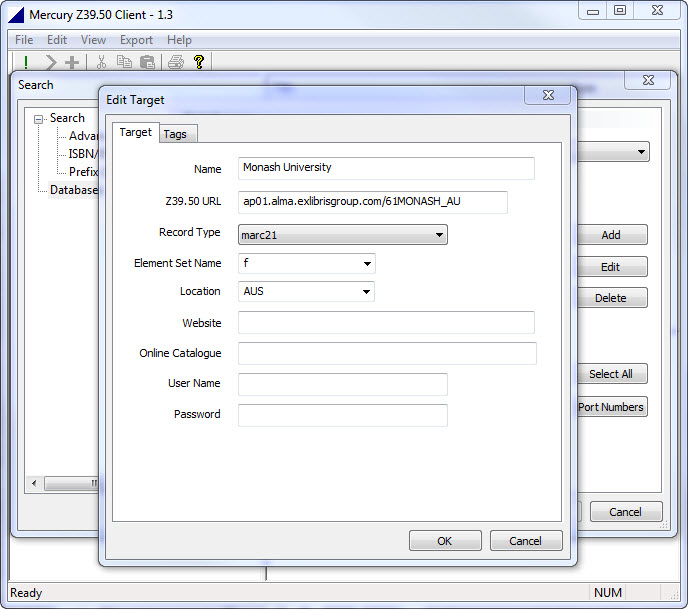This screenshot has height=609, width=688.
Task: Click the green exclamation toolbar icon
Action: [x=26, y=62]
